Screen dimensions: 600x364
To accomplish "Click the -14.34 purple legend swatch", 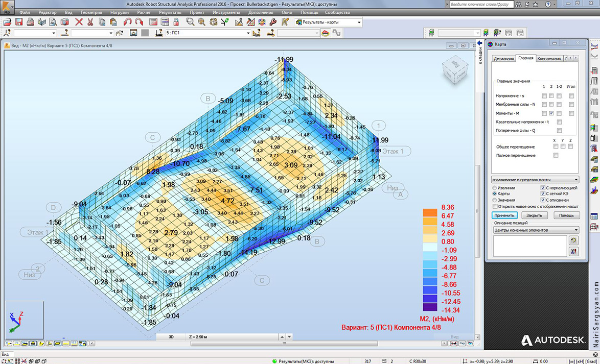I will point(429,307).
